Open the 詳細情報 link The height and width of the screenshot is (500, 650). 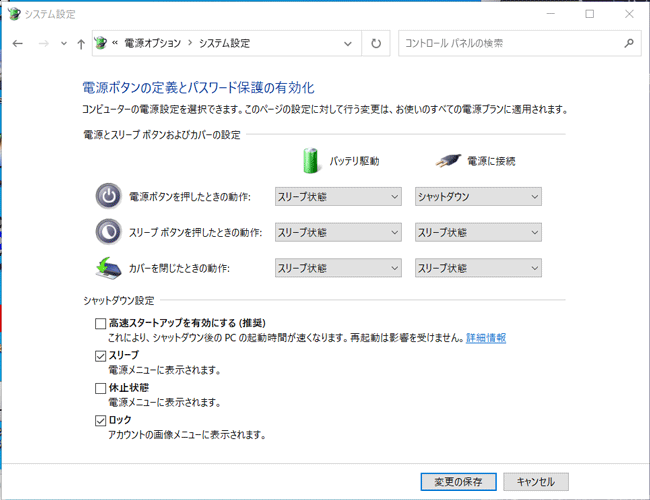[486, 338]
